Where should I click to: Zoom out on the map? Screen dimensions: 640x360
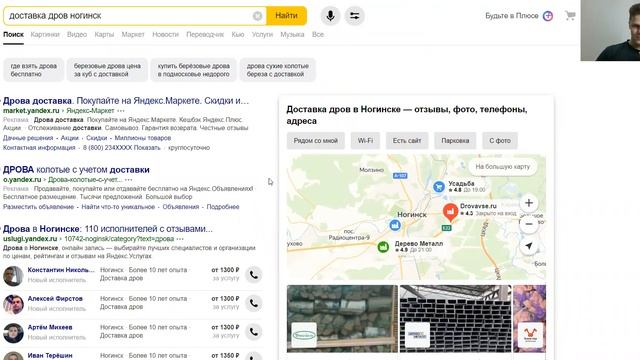point(529,224)
